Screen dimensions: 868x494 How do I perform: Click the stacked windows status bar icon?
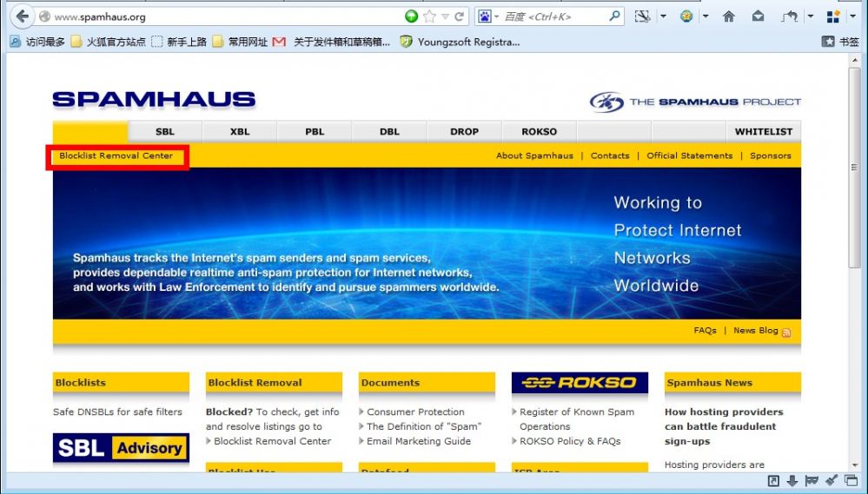(x=851, y=481)
